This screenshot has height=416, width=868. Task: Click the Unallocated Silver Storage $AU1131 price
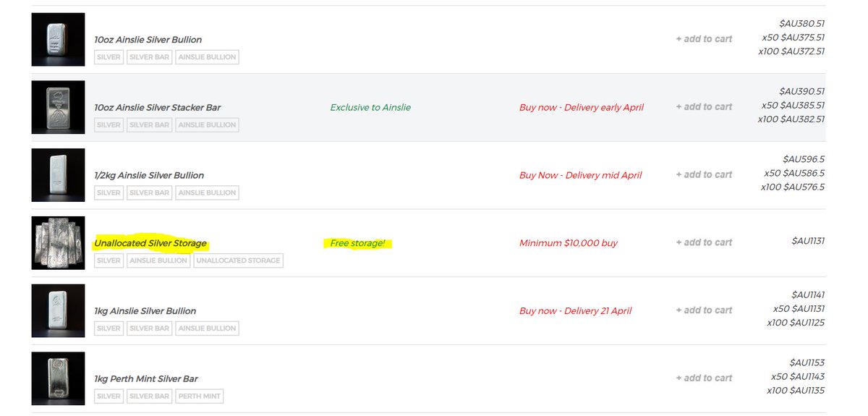[x=808, y=241]
